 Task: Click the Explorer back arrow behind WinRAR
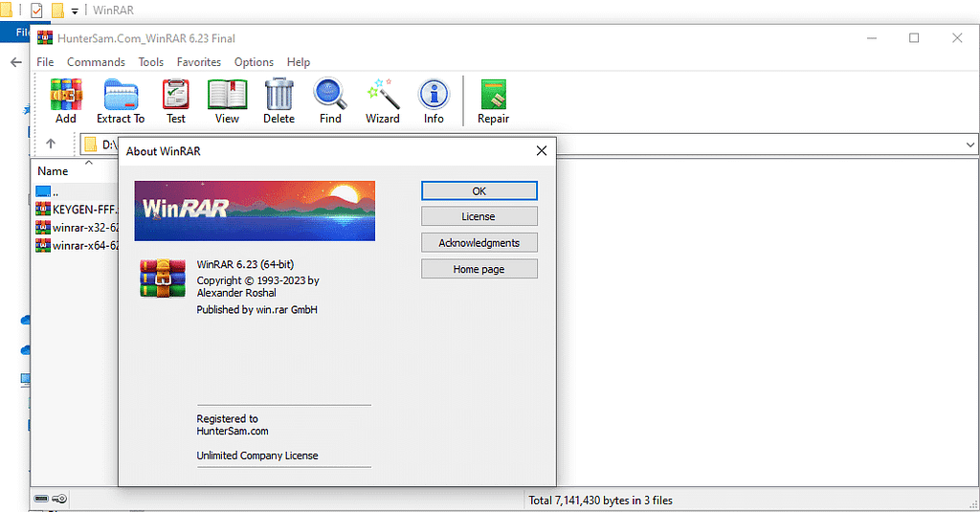pos(16,62)
